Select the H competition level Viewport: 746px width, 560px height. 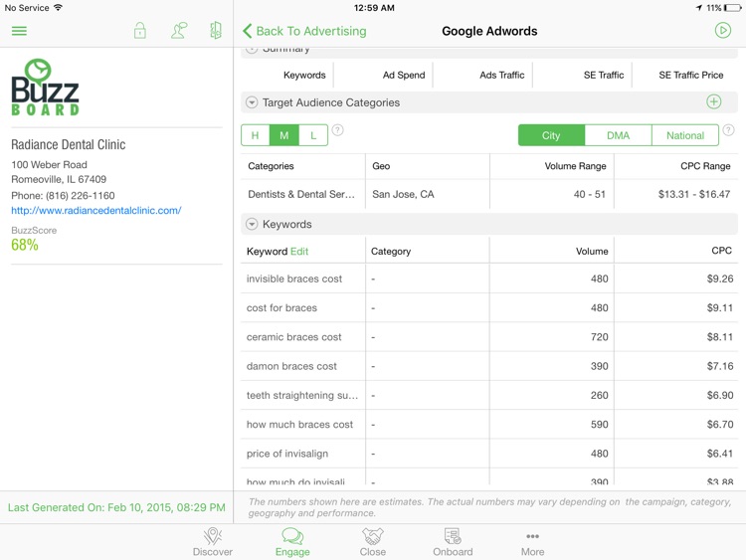point(256,135)
